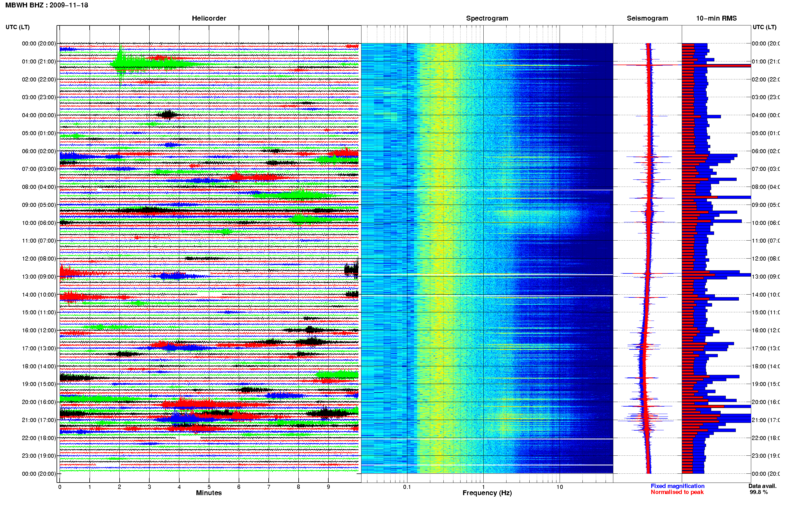Click the left 14:00 (10:00) time label

(x=39, y=295)
